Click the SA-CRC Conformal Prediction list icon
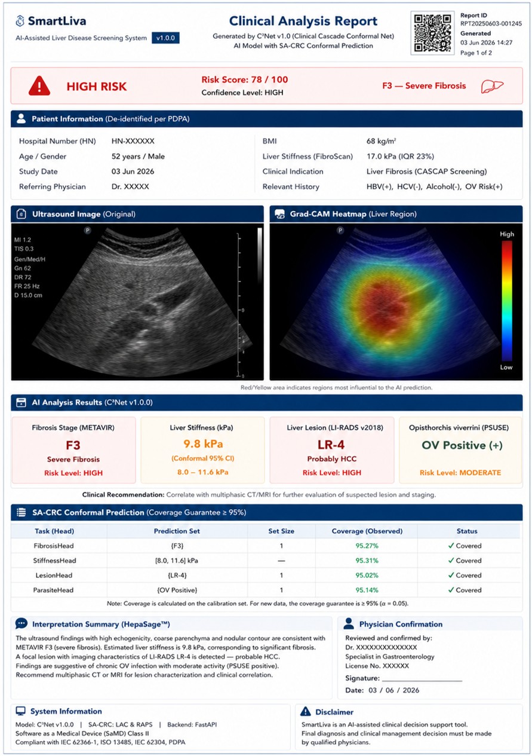The width and height of the screenshot is (532, 756). point(21,512)
